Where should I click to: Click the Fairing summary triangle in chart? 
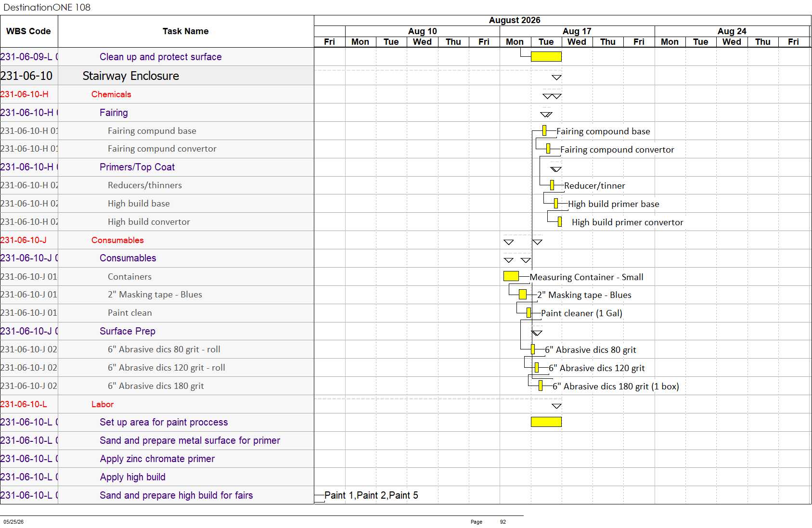[546, 115]
